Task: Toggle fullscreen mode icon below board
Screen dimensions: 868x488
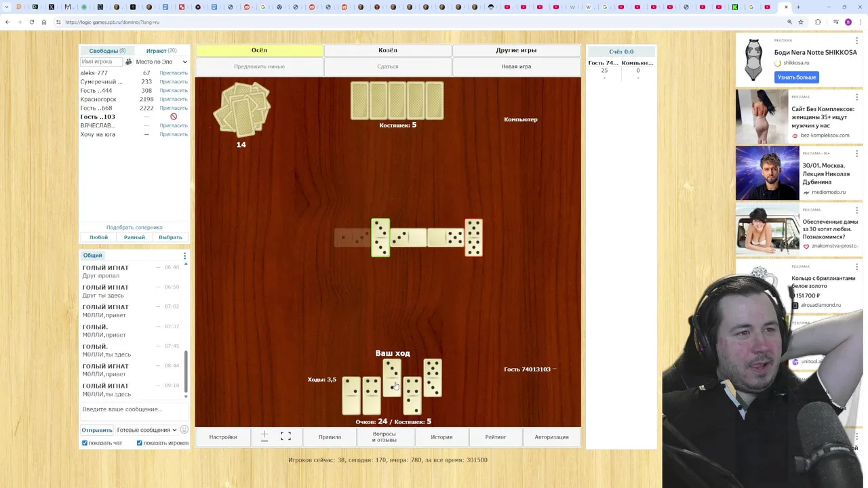Action: click(285, 436)
